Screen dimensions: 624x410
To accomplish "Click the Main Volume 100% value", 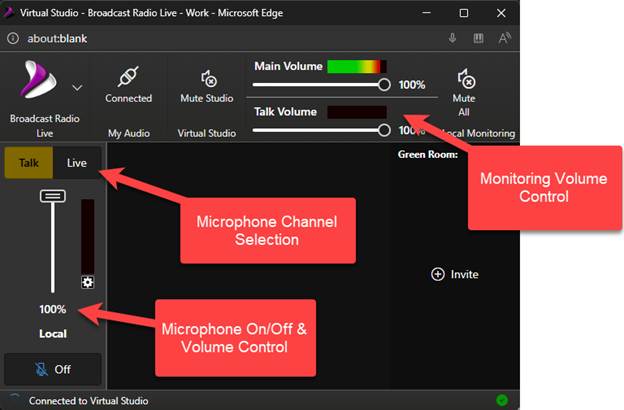I will tap(412, 85).
